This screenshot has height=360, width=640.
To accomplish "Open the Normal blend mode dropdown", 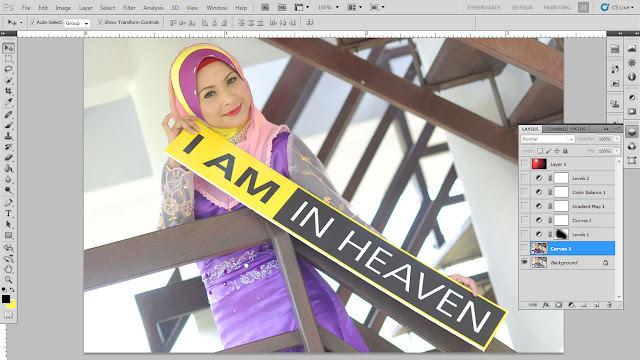I will pos(547,139).
